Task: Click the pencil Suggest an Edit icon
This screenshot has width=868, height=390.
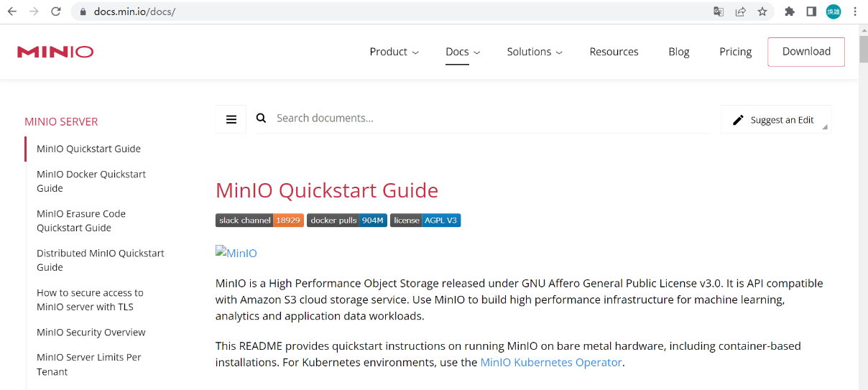Action: (738, 120)
